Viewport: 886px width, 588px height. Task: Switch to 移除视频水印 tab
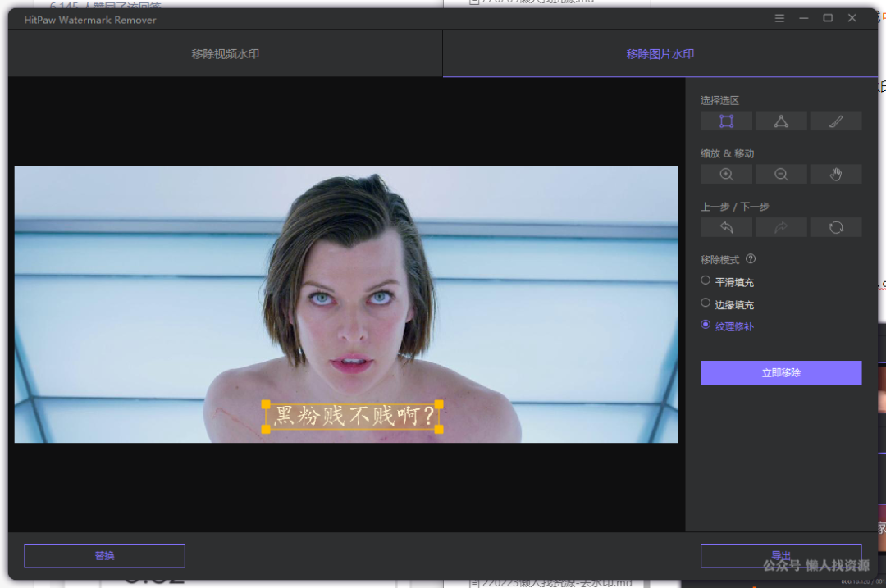pyautogui.click(x=225, y=53)
